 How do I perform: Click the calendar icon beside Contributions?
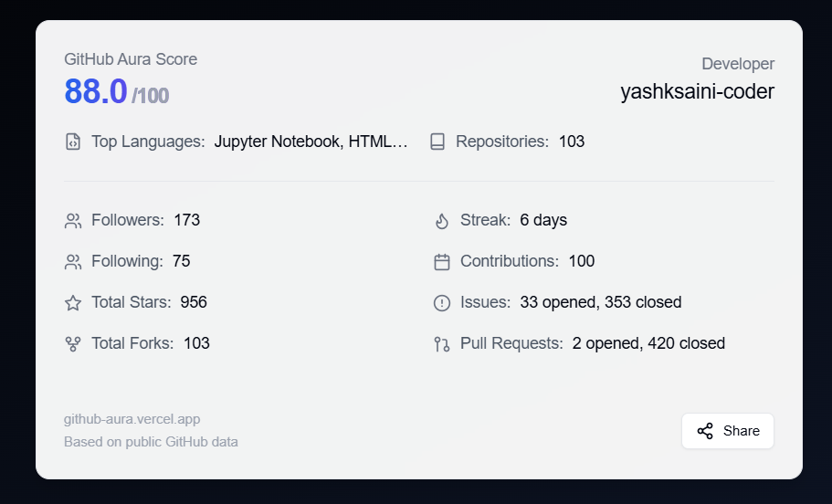coord(442,262)
